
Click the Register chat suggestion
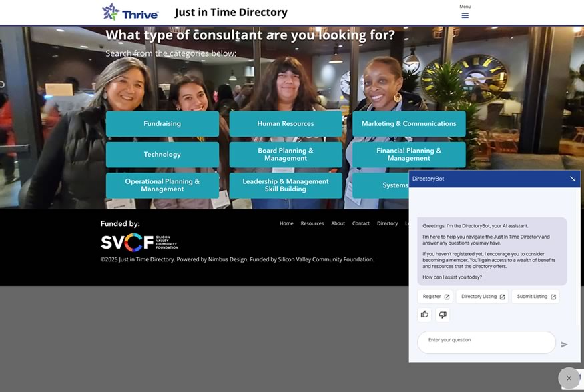tap(435, 297)
